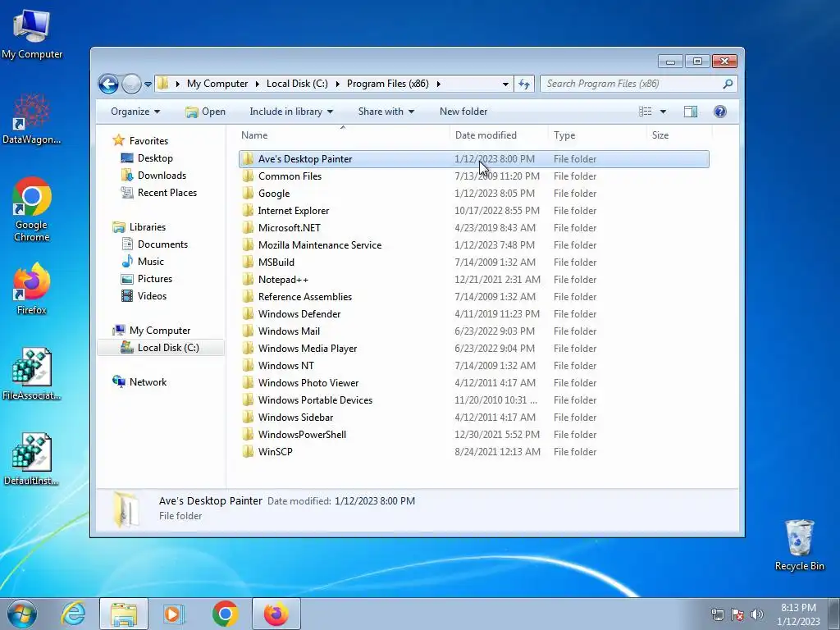Sort by the Type column header
This screenshot has height=630, width=840.
tap(564, 135)
